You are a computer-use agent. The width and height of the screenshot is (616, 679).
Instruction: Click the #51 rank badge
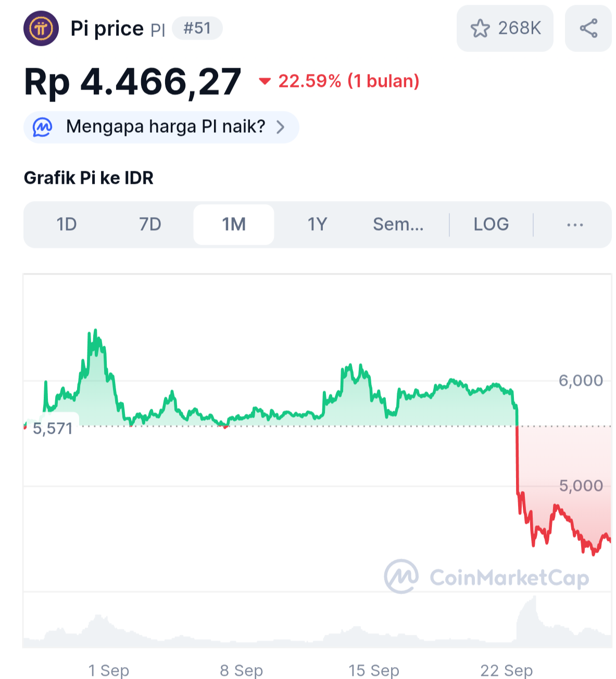pyautogui.click(x=197, y=28)
